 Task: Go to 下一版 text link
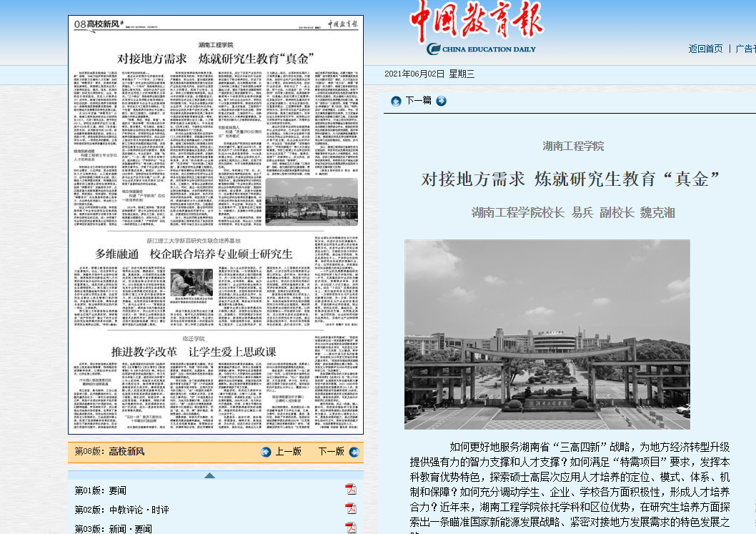pos(331,452)
